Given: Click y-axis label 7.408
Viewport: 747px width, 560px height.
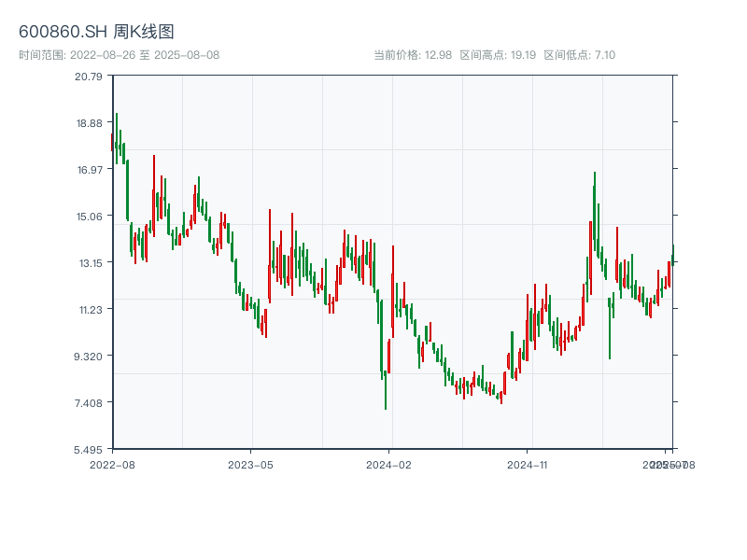Looking at the screenshot, I should pos(89,403).
